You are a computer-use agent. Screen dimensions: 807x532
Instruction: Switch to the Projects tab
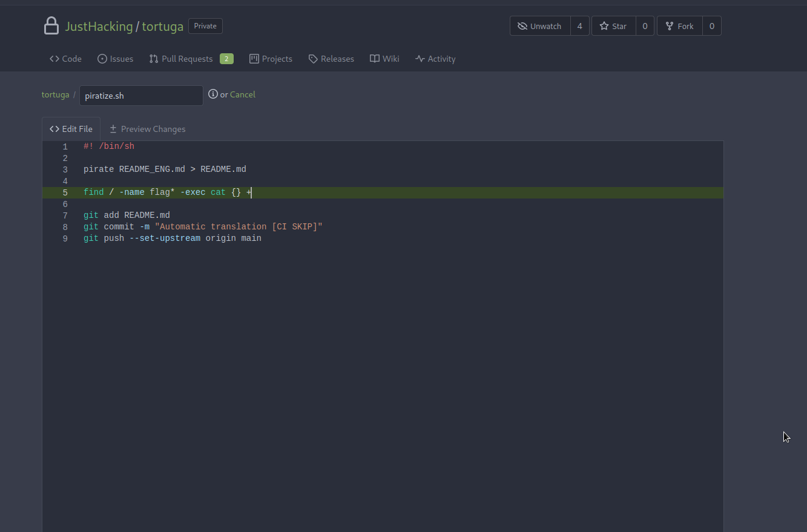(271, 59)
